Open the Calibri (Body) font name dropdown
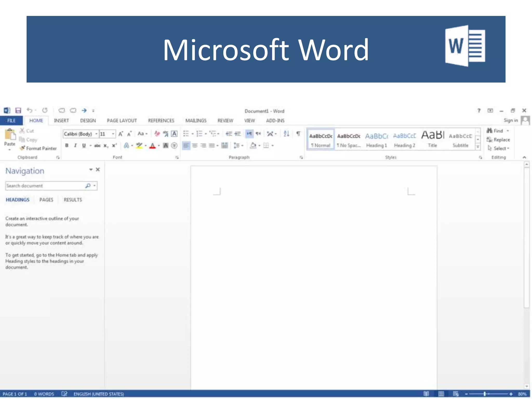Viewport: 532px width, 399px height. 96,134
